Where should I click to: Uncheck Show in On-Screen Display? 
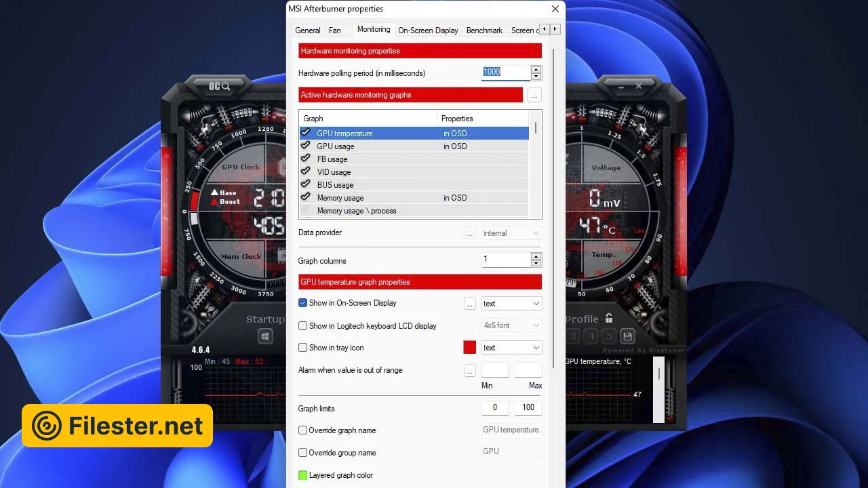tap(303, 303)
